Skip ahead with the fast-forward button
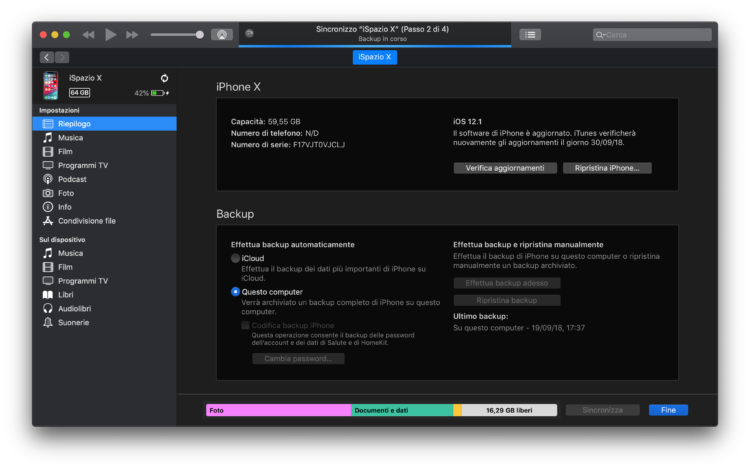750x469 pixels. (x=132, y=34)
